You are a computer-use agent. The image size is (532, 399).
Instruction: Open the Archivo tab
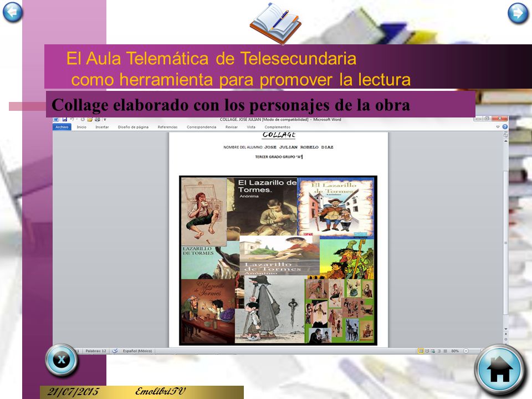point(62,127)
